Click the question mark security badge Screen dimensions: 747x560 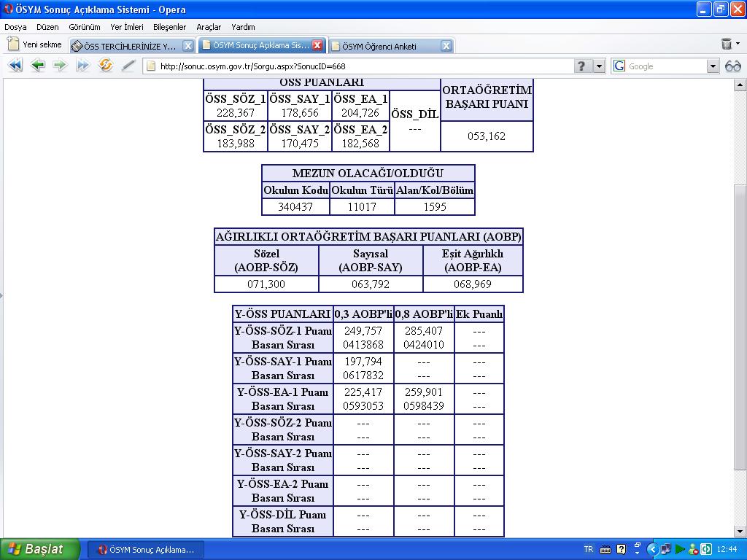(x=581, y=66)
